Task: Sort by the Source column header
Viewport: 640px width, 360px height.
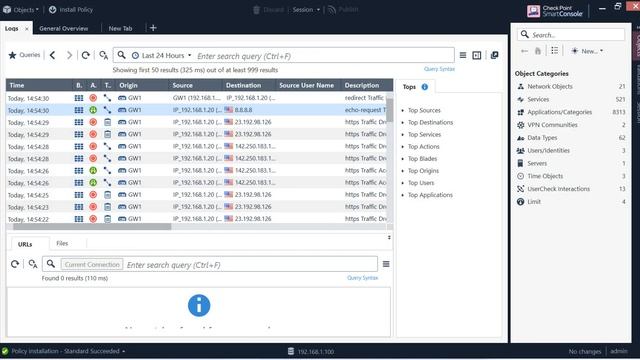Action: point(196,85)
